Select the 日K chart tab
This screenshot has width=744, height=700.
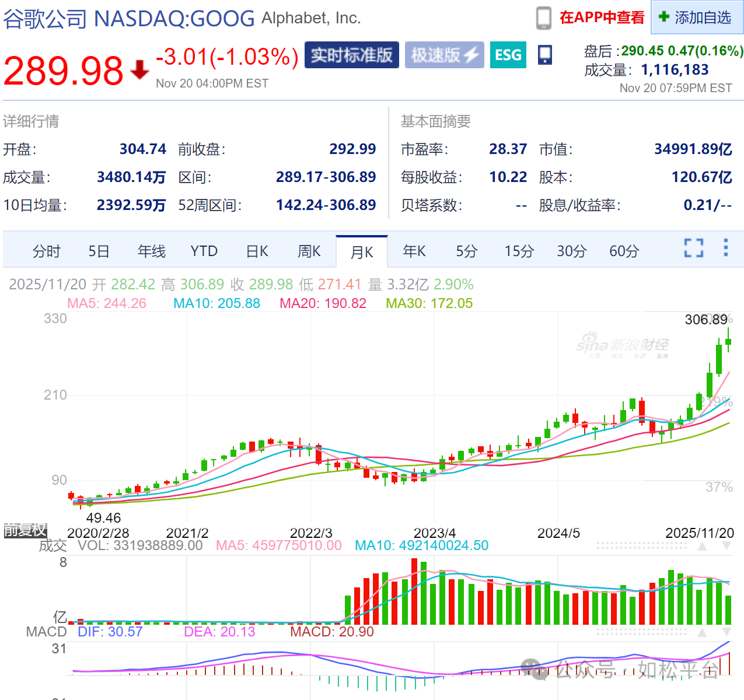[257, 251]
